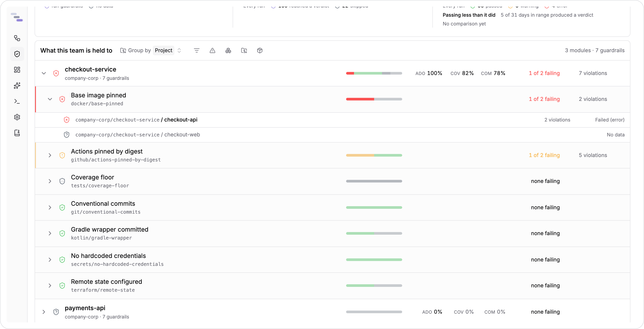The width and height of the screenshot is (644, 329).
Task: Click the filter lines icon in the toolbar
Action: coord(197,51)
